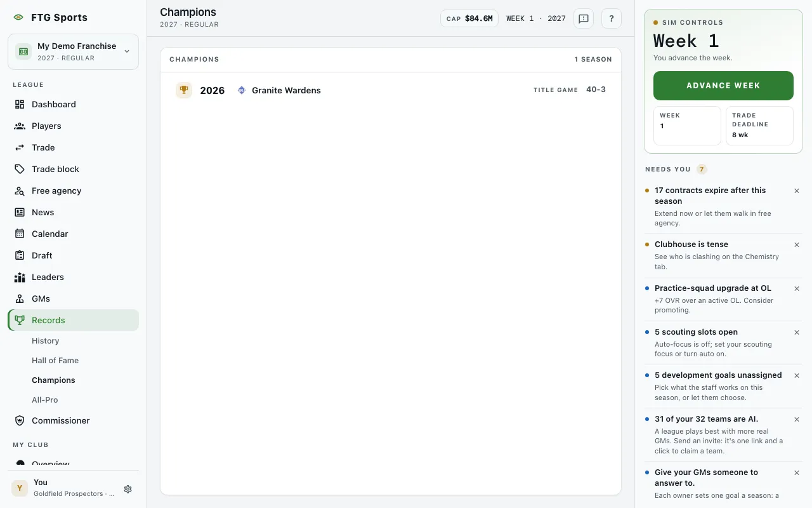The image size is (812, 508).
Task: Click the Players people icon
Action: tap(20, 126)
